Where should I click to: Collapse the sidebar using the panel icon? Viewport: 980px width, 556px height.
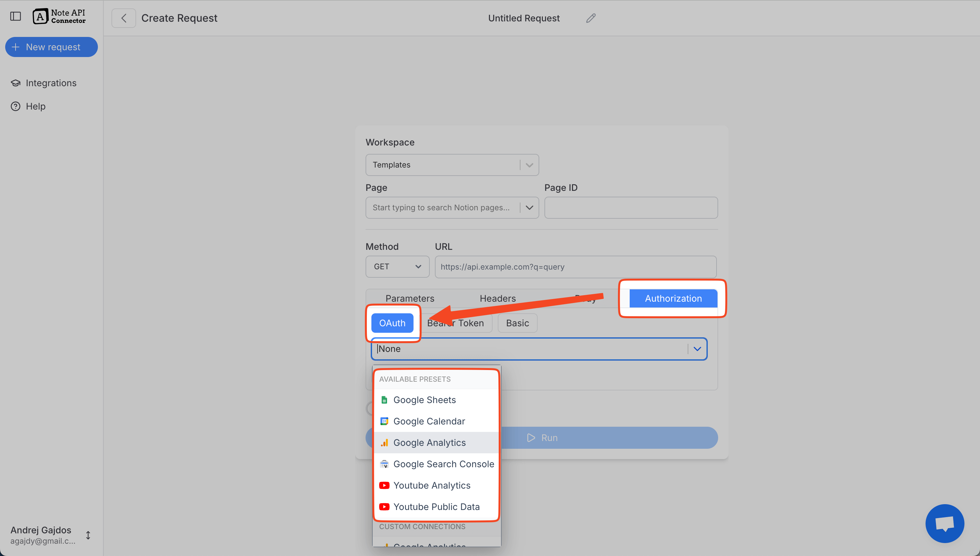pyautogui.click(x=15, y=17)
